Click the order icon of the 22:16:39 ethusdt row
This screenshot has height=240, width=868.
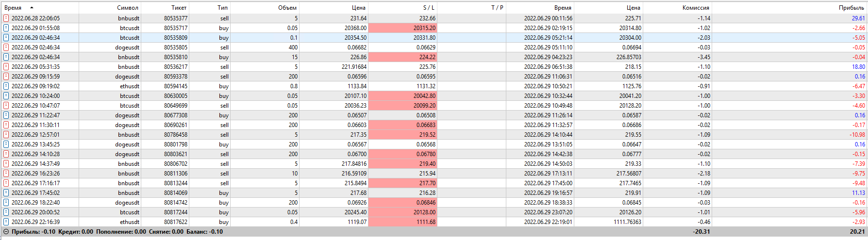pyautogui.click(x=6, y=222)
